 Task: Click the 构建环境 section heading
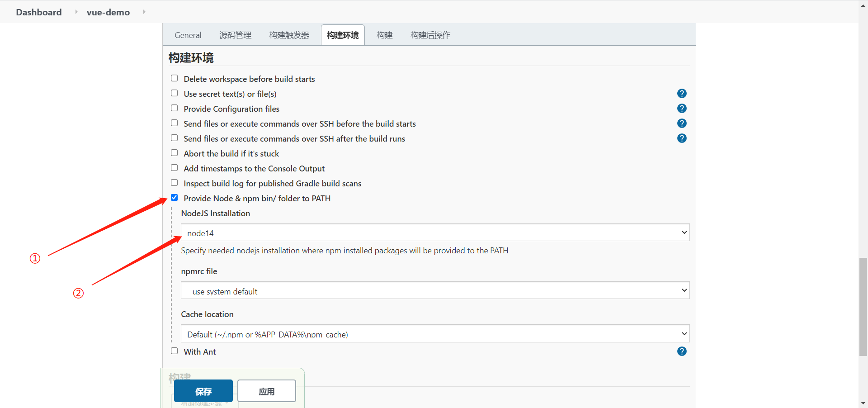pos(191,58)
